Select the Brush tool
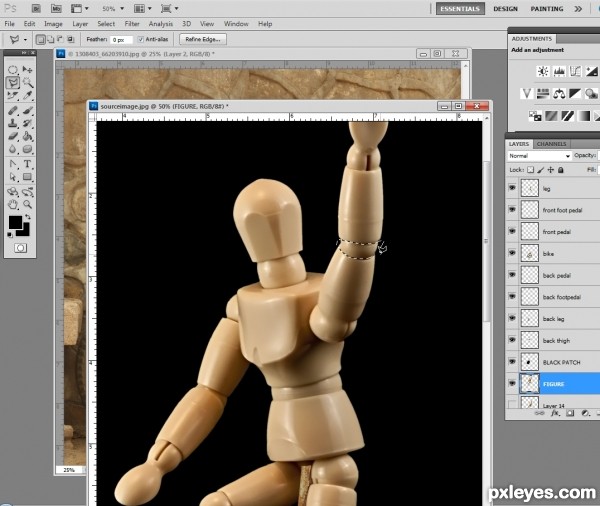The width and height of the screenshot is (600, 506). click(x=28, y=111)
